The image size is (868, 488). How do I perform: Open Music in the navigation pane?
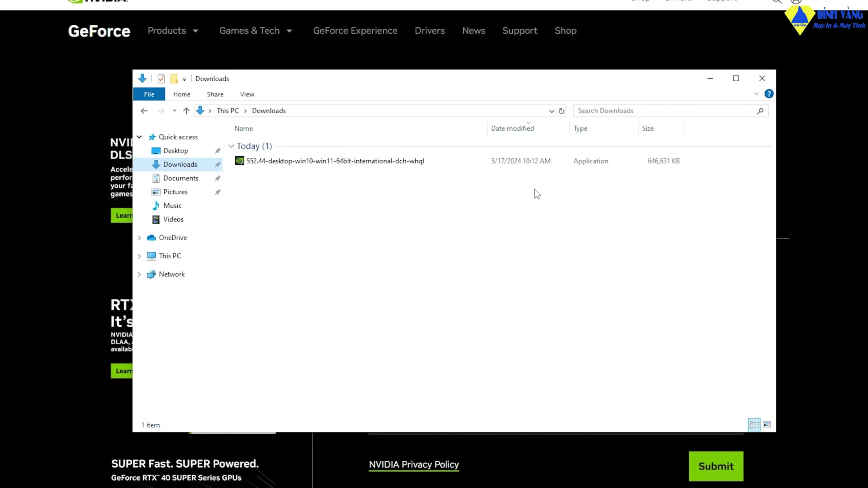172,206
